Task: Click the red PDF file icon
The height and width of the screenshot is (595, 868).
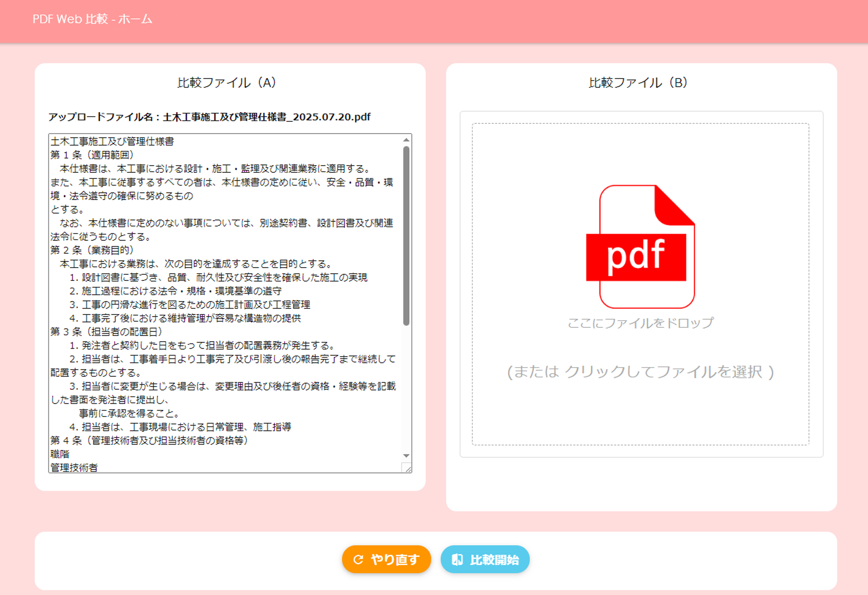Action: 641,247
